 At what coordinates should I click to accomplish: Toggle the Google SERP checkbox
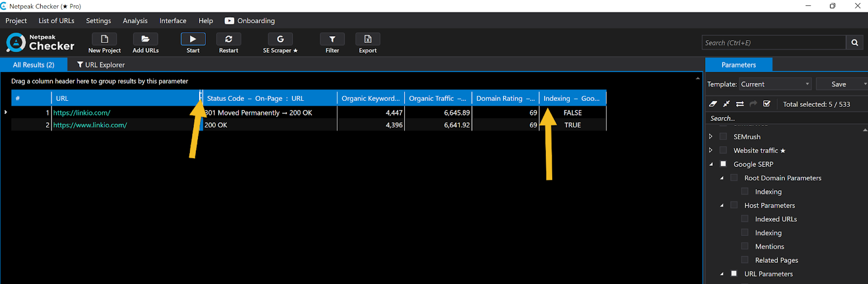723,164
